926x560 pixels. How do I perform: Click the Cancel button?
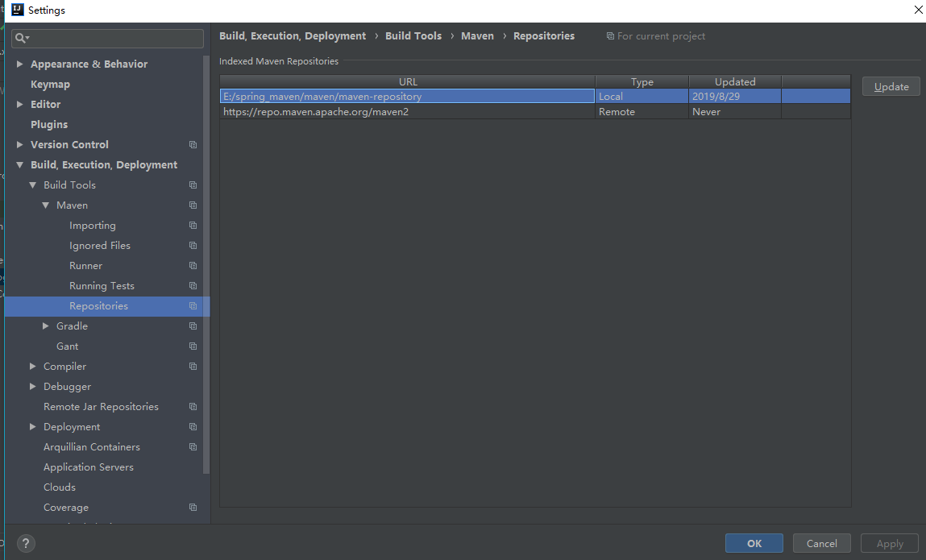(821, 543)
